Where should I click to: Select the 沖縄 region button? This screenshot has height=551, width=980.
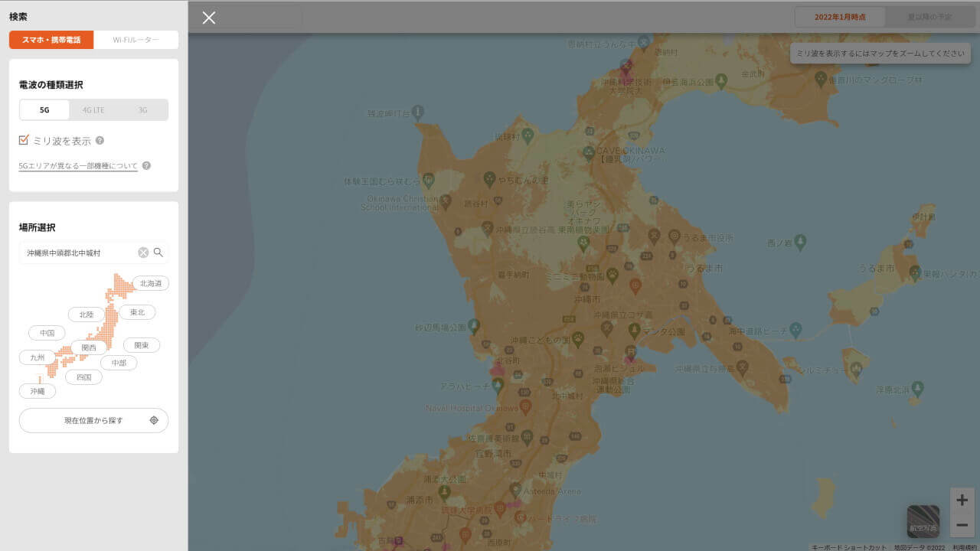point(37,390)
